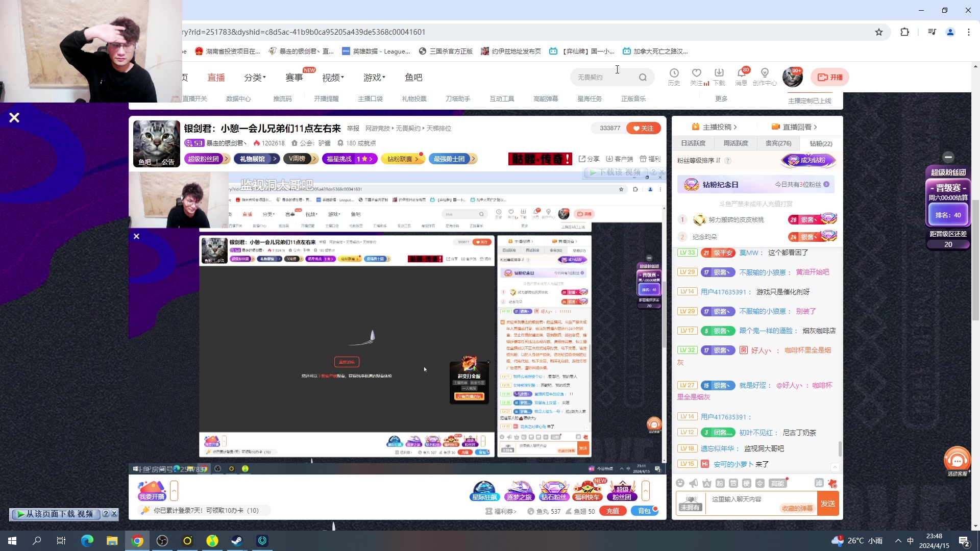Toggle 高能 mode in the chat toolbar
Screen dimensions: 980x551
tap(778, 484)
